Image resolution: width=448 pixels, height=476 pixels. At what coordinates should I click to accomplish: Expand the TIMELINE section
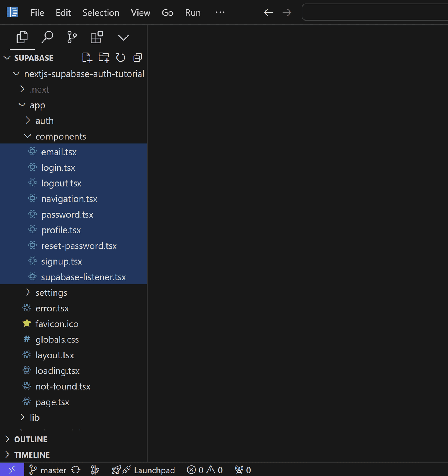[x=74, y=455]
